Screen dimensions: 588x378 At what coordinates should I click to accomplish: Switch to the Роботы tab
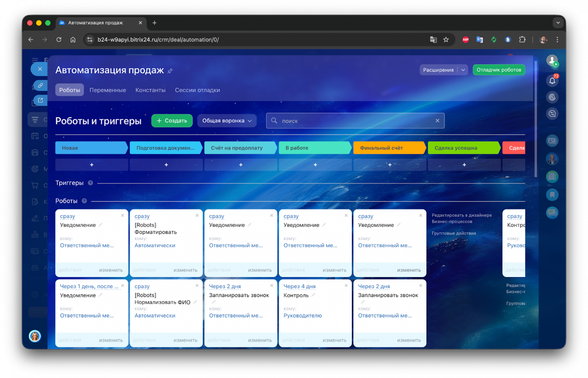coord(70,90)
